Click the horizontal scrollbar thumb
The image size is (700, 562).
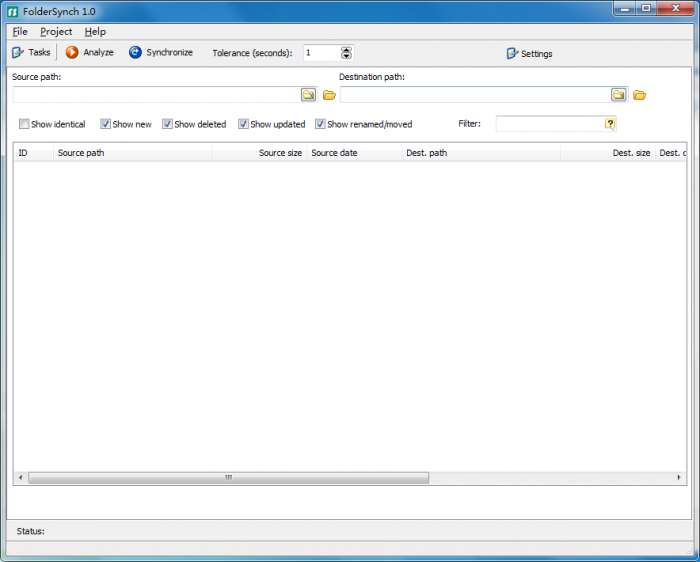pyautogui.click(x=229, y=478)
